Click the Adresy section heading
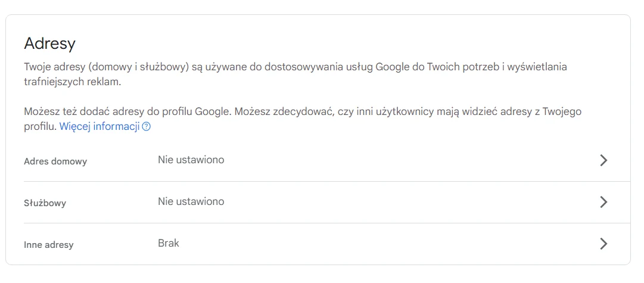The width and height of the screenshot is (644, 283). pyautogui.click(x=50, y=43)
